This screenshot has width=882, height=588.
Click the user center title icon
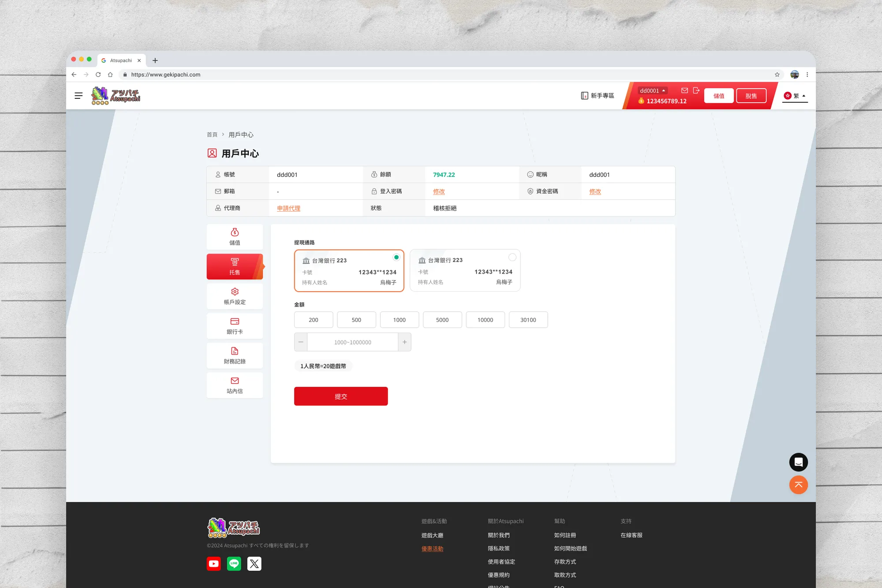coord(212,153)
